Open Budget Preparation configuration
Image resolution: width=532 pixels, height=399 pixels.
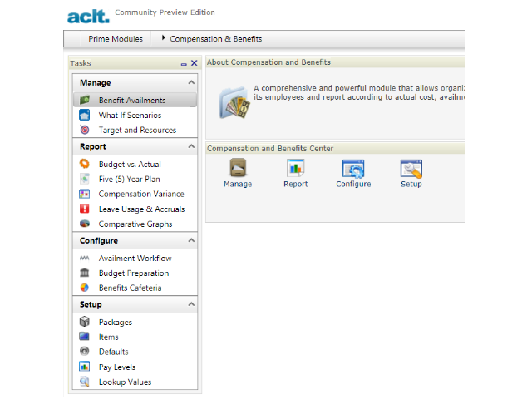click(x=135, y=273)
